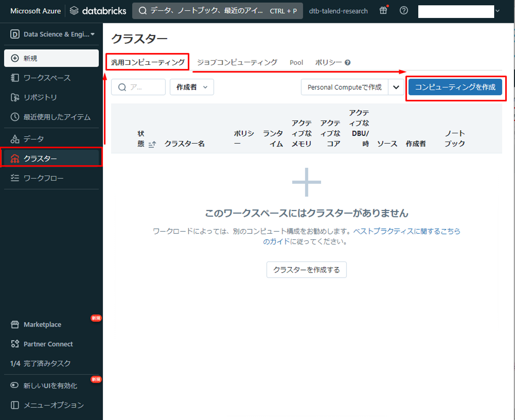Sort by the 状態 column sort icon
The height and width of the screenshot is (420, 515).
coord(152,144)
